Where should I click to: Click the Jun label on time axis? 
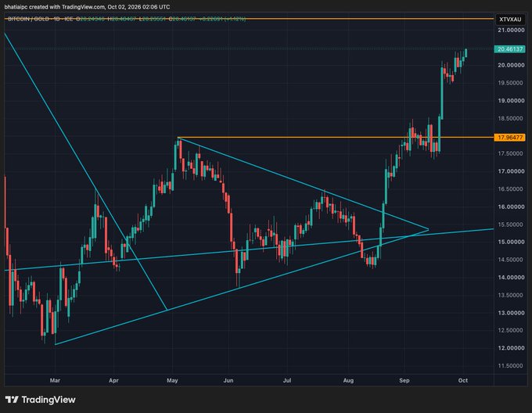[228, 380]
